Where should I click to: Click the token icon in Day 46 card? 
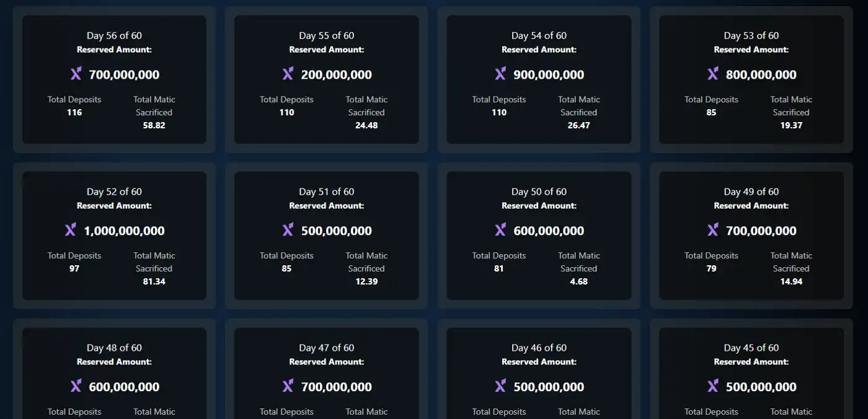(500, 387)
